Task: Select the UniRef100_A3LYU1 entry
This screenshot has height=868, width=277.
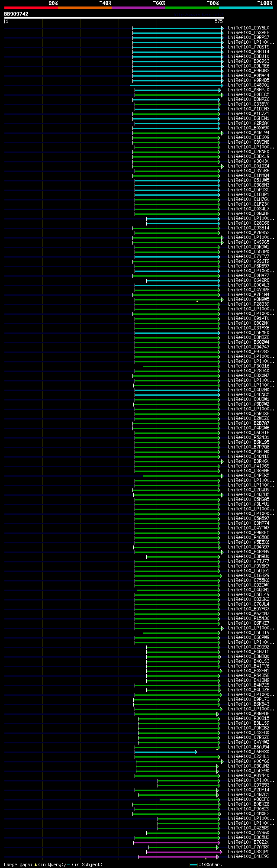Action: tap(248, 504)
